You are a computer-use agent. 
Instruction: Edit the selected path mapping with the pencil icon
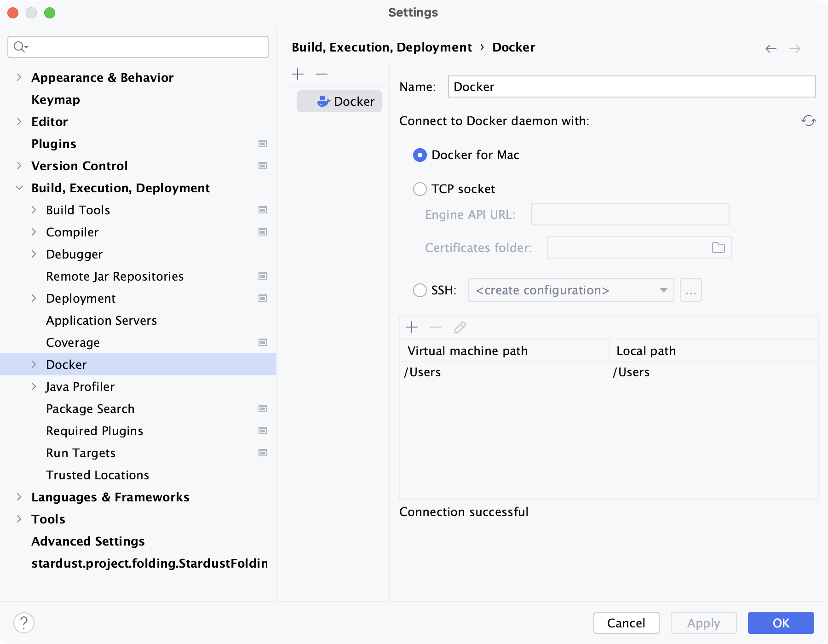[x=460, y=327]
